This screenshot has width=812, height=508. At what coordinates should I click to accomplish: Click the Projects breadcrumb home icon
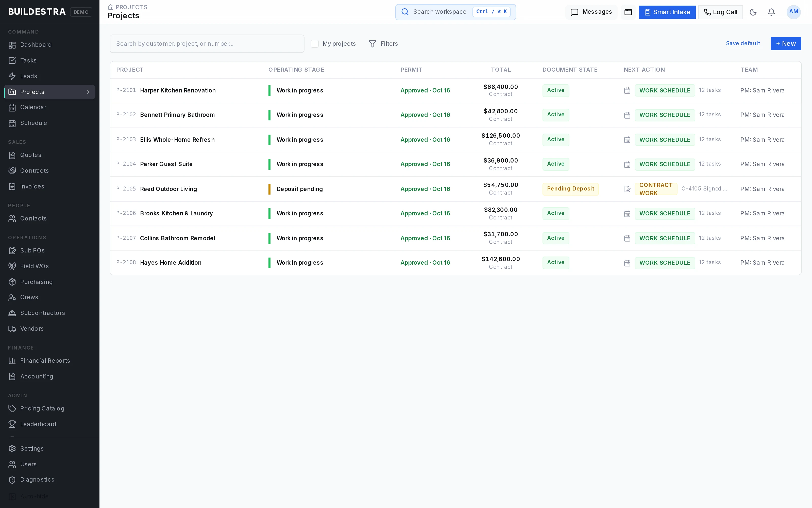pos(110,7)
